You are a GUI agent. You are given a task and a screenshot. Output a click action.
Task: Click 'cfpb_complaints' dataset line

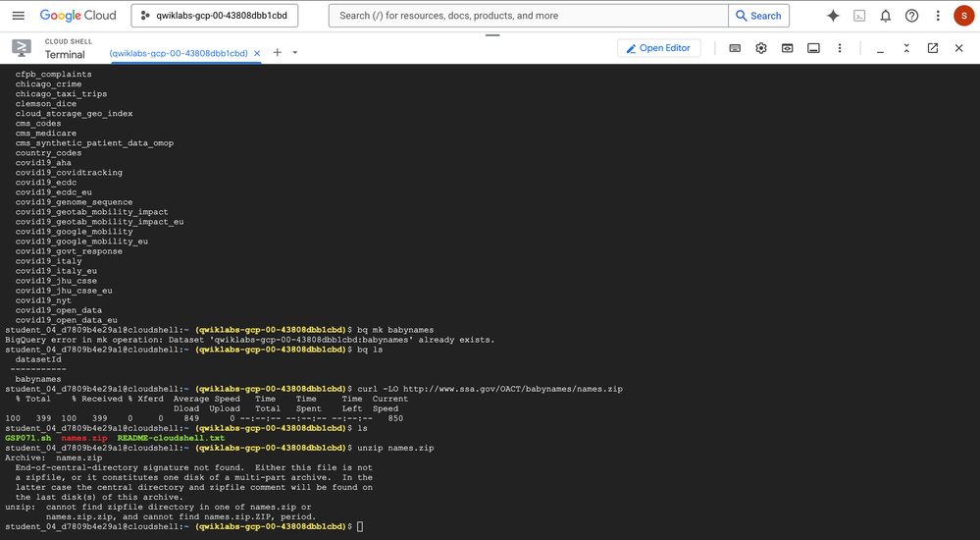click(54, 75)
